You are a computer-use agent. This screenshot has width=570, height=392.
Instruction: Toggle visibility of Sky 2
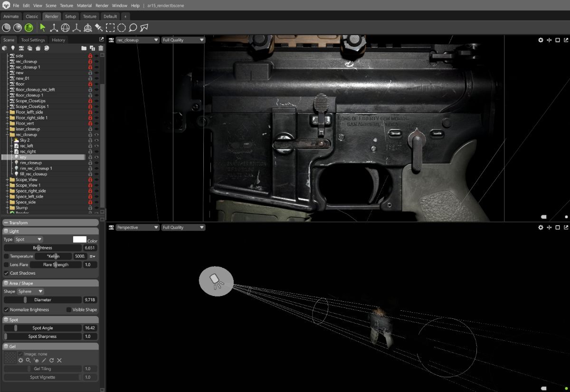96,140
